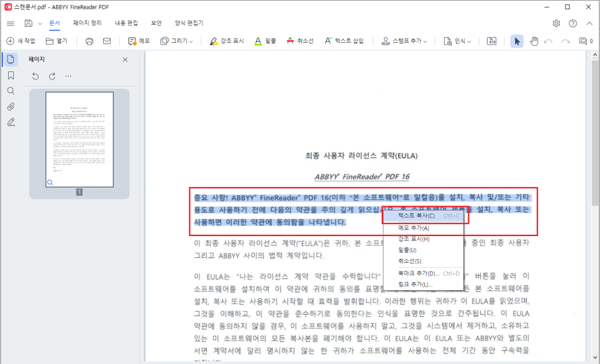This screenshot has width=600, height=364.
Task: Select the arrow pointer tool
Action: [x=517, y=41]
